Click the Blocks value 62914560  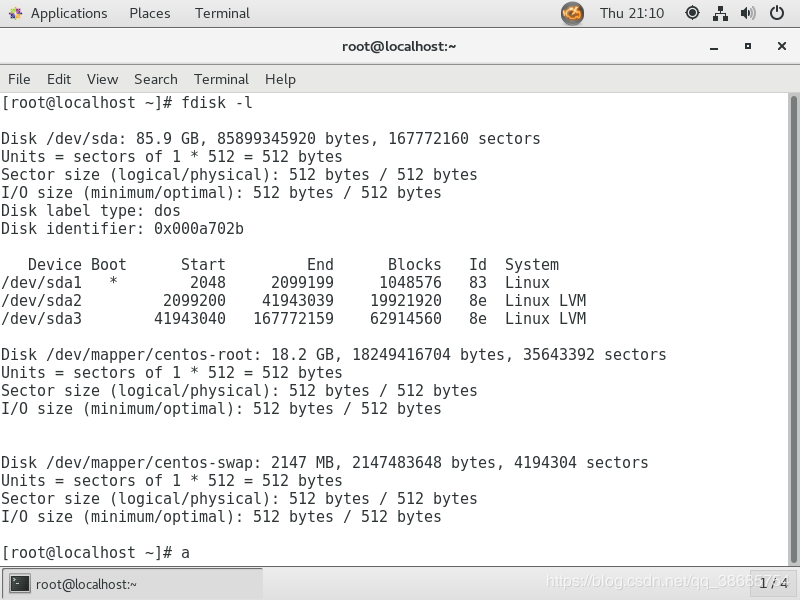coord(406,318)
